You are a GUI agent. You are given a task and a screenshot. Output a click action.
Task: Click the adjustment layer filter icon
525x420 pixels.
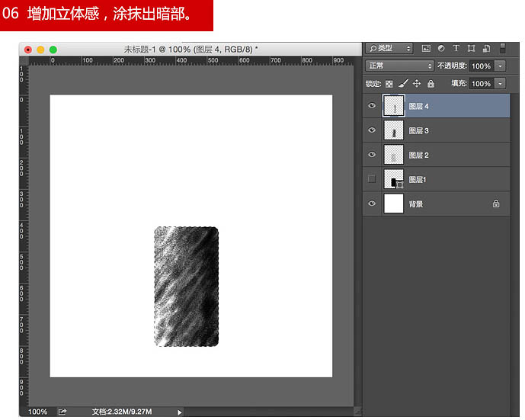[441, 49]
